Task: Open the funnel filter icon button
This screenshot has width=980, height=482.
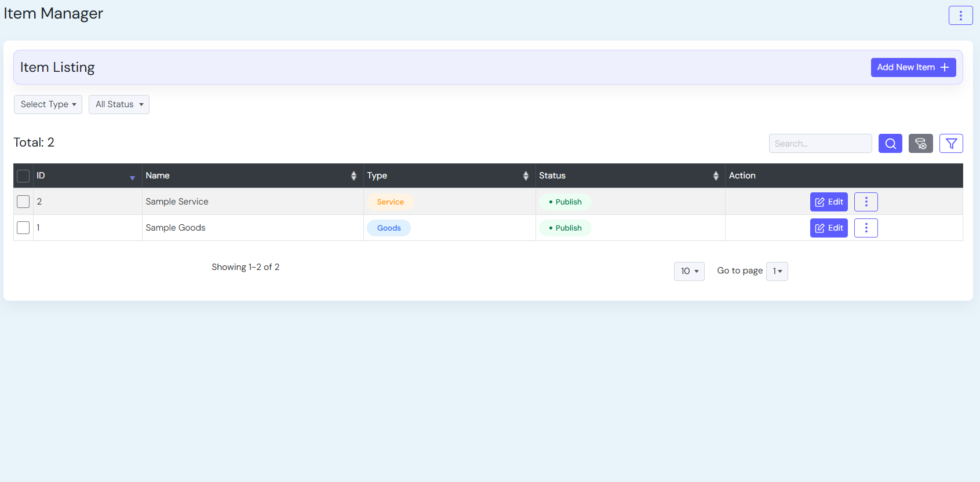Action: 951,144
